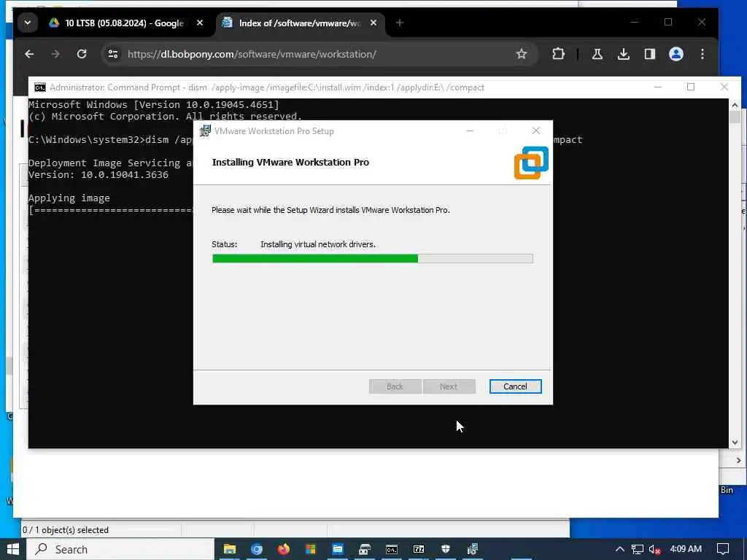747x560 pixels.
Task: Open the Windows Start menu
Action: click(x=13, y=549)
